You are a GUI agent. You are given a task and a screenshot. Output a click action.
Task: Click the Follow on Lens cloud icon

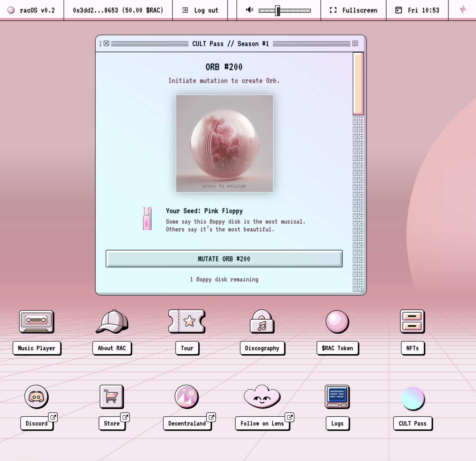pos(262,397)
